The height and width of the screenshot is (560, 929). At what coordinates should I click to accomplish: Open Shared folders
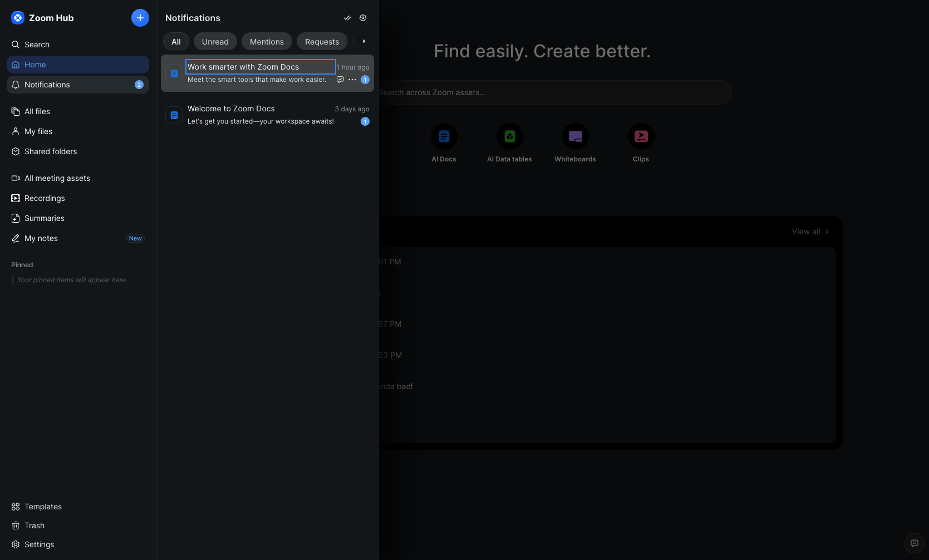[x=78, y=151]
